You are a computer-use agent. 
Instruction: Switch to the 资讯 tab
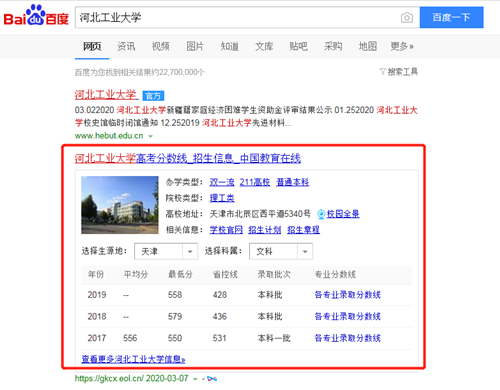pyautogui.click(x=126, y=46)
